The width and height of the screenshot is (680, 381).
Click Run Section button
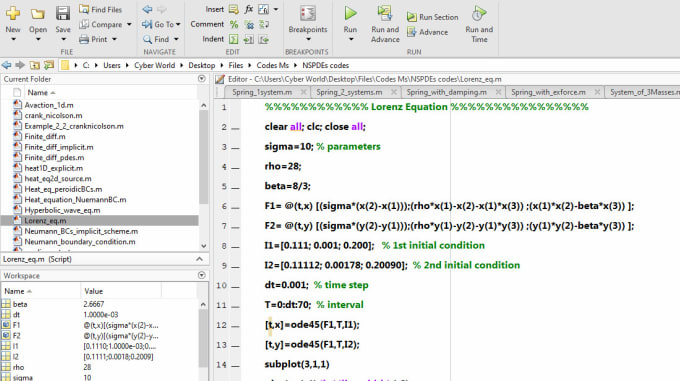pos(433,17)
